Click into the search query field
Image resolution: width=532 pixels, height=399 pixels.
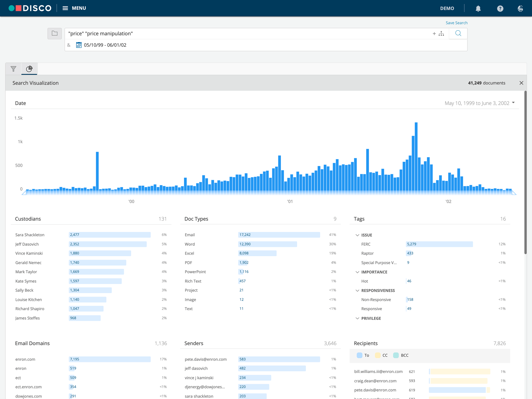239,34
